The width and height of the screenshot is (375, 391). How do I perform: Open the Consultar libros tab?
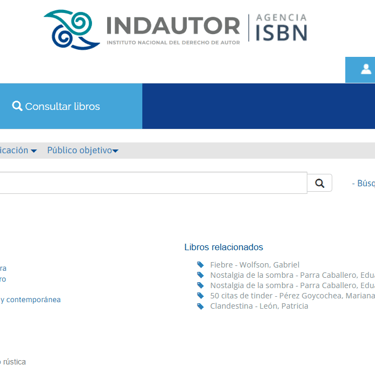coord(71,106)
